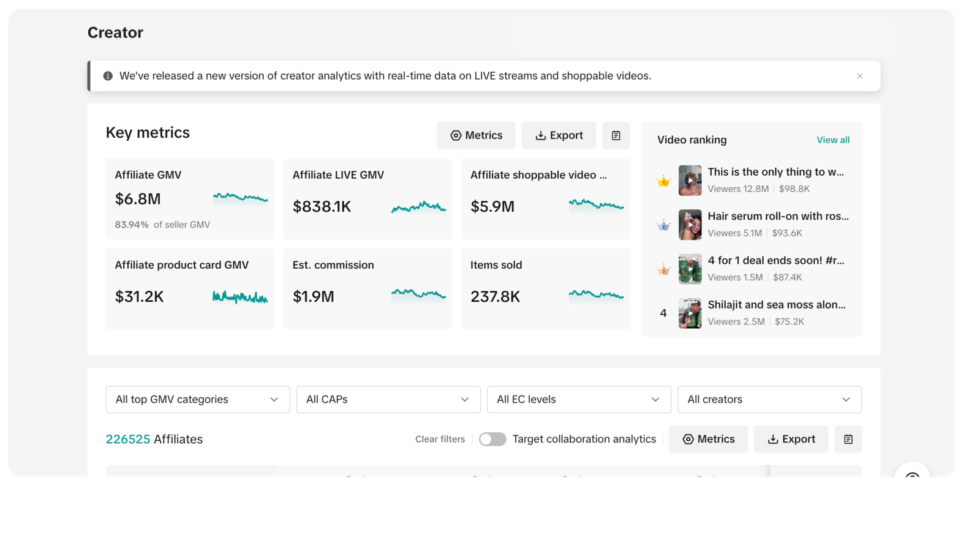The height and width of the screenshot is (551, 980).
Task: Click the bronze crown rank icon
Action: [663, 269]
